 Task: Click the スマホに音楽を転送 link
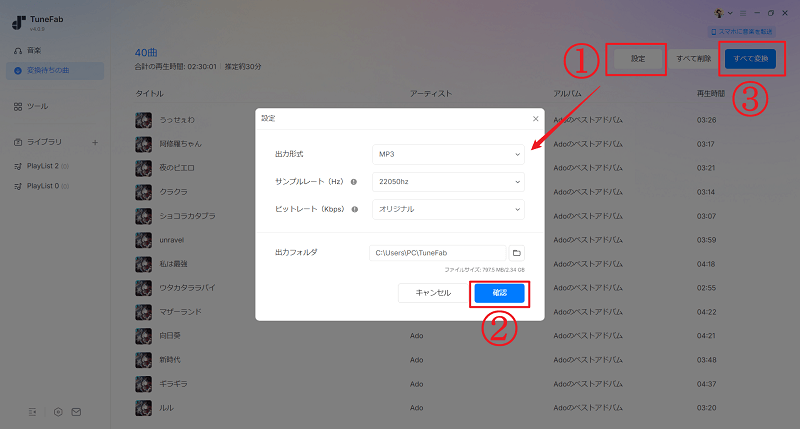click(741, 32)
